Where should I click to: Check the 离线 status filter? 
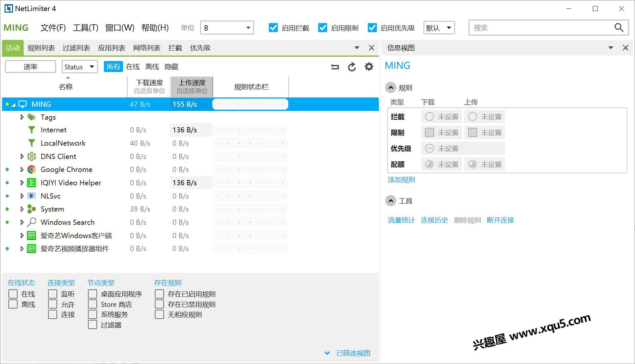(x=13, y=304)
